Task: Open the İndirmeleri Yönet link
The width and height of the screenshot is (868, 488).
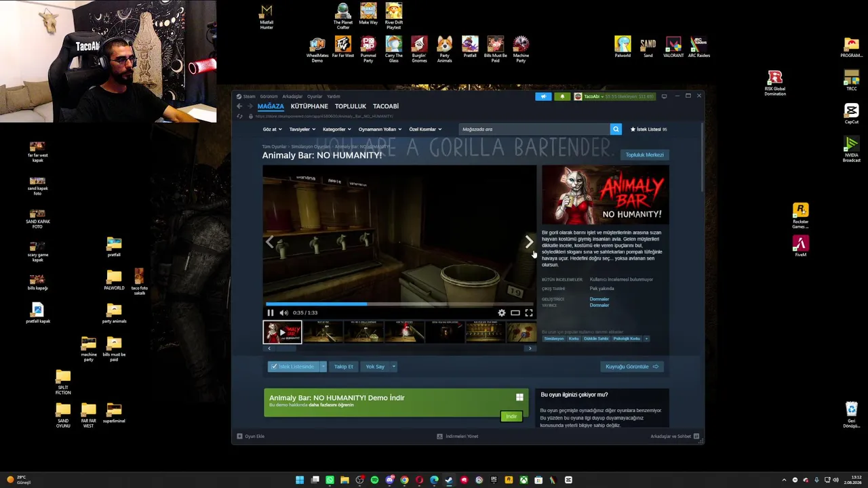Action: tap(458, 436)
